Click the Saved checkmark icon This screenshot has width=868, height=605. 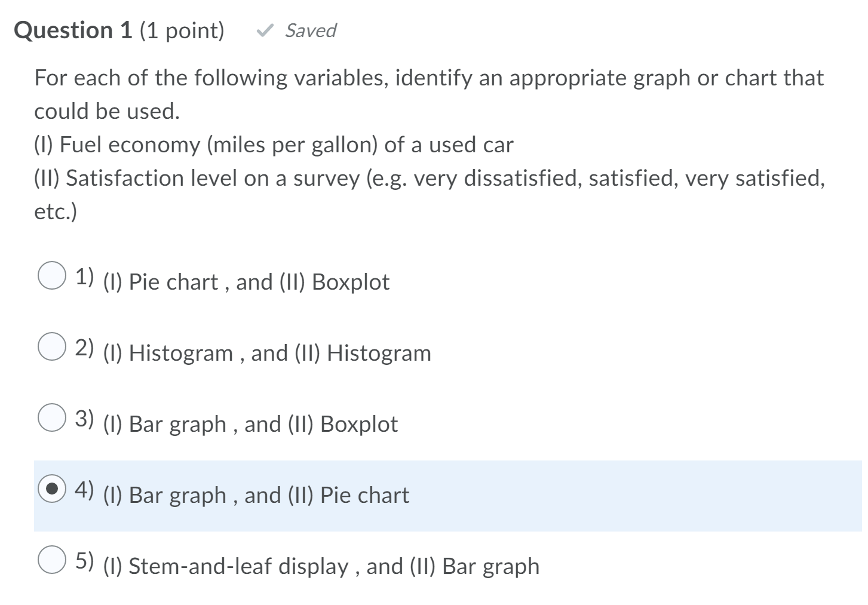tap(264, 30)
